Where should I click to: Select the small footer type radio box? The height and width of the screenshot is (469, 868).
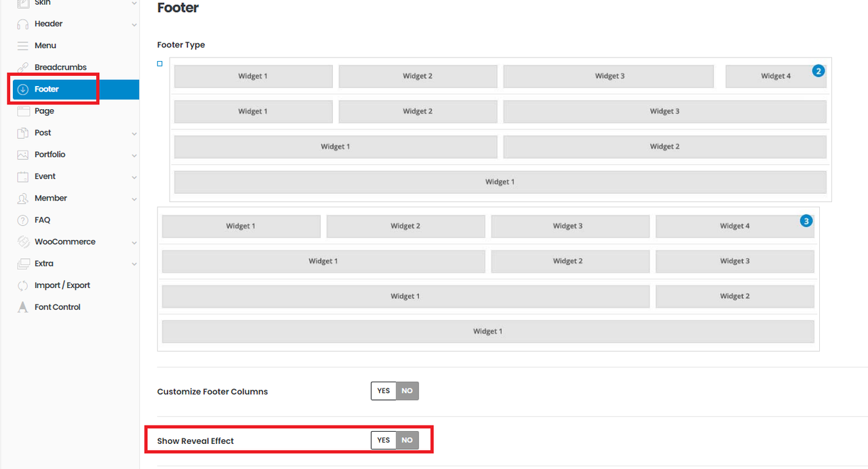pyautogui.click(x=160, y=64)
